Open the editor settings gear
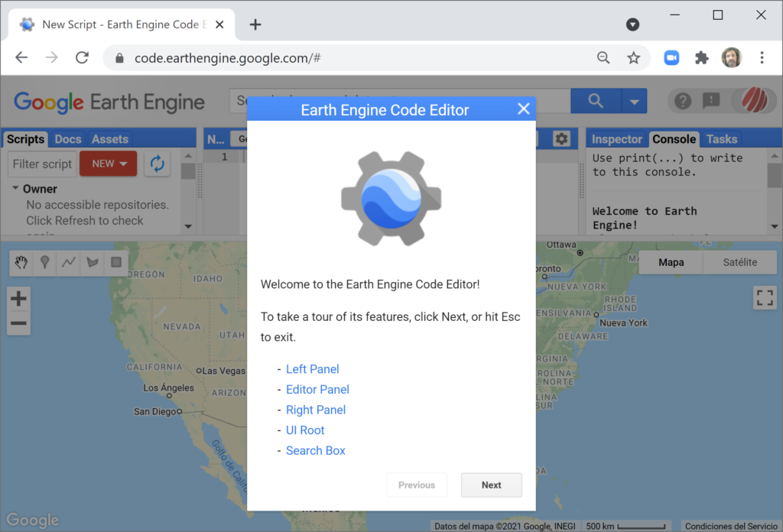This screenshot has height=532, width=783. pos(561,139)
